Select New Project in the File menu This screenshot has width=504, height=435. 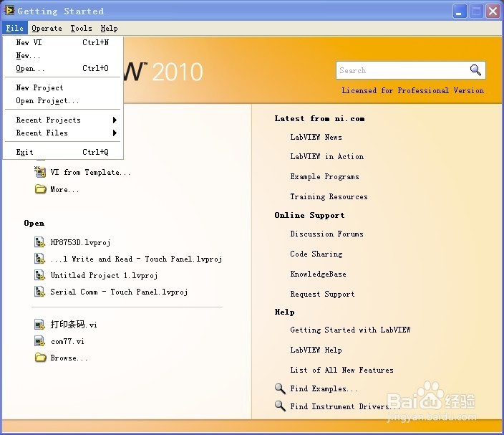(63, 87)
